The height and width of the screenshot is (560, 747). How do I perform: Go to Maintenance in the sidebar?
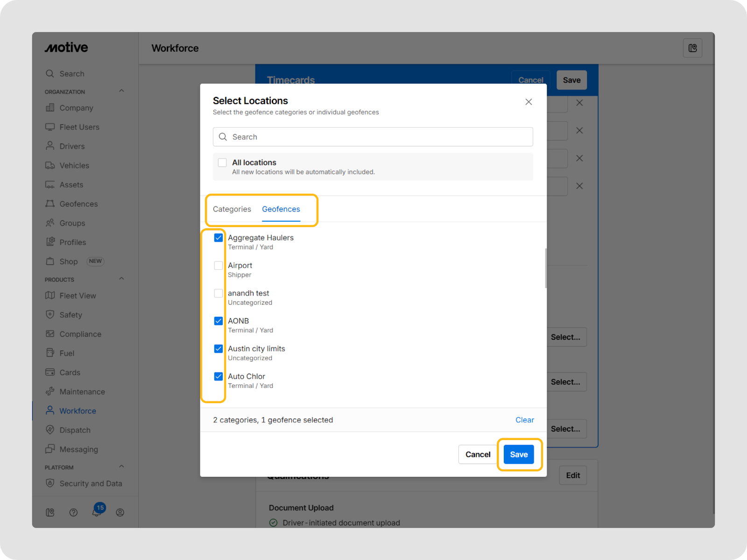click(x=82, y=392)
